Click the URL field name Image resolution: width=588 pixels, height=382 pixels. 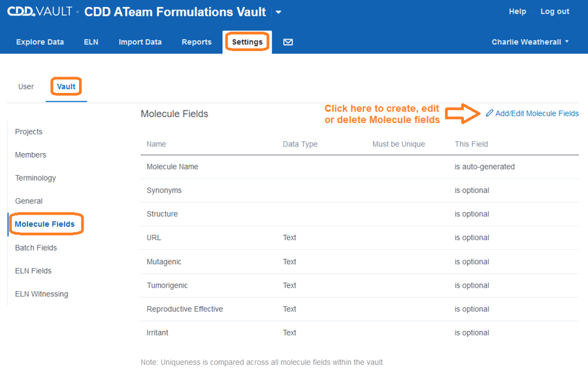pyautogui.click(x=154, y=237)
